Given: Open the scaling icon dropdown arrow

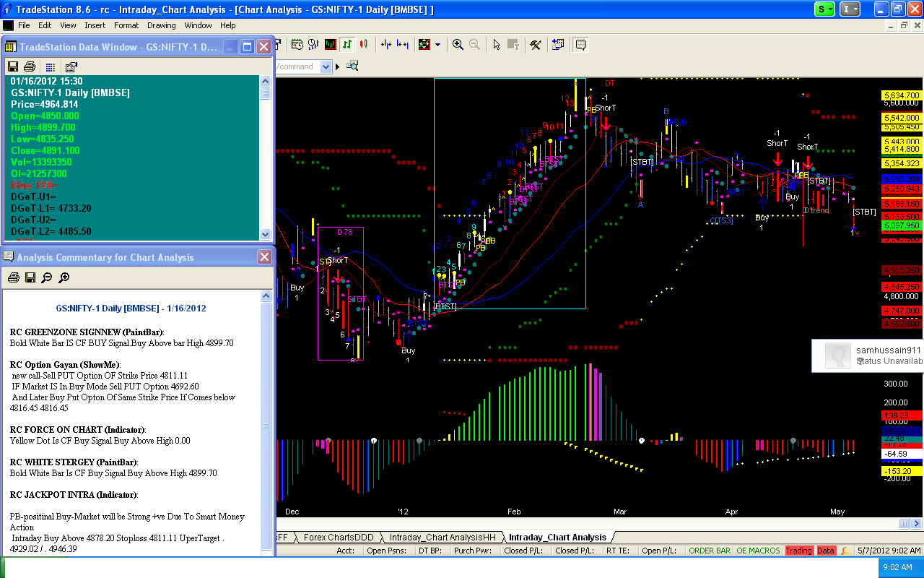Looking at the screenshot, I should [x=437, y=45].
